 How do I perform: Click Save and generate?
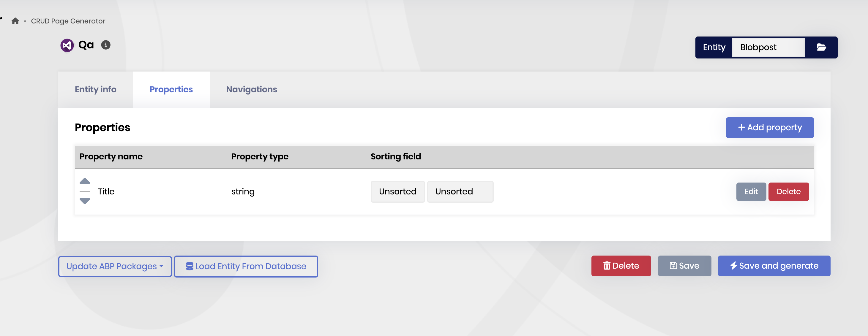pos(774,266)
